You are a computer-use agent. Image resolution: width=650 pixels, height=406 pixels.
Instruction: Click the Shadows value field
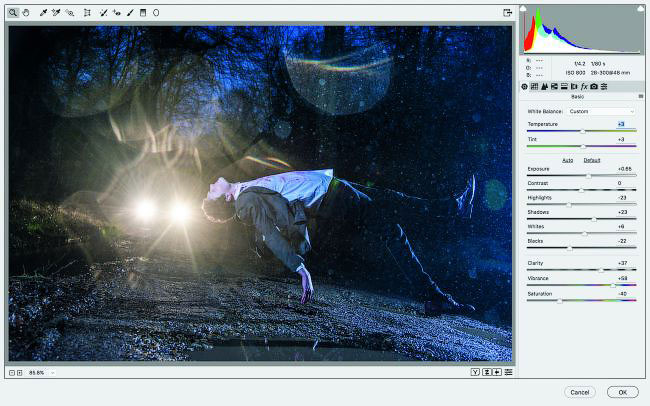pos(625,212)
